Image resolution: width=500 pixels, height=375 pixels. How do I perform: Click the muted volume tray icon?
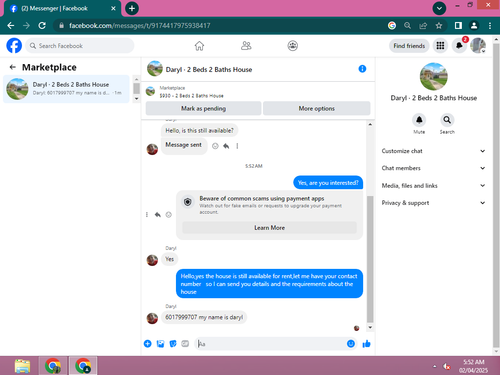coord(447,366)
